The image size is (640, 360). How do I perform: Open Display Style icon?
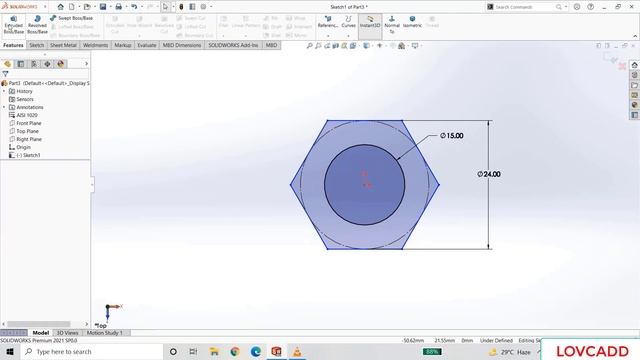pos(367,46)
